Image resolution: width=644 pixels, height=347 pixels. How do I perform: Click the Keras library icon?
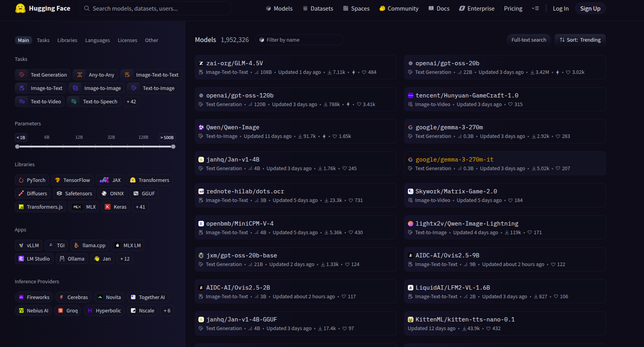click(108, 207)
